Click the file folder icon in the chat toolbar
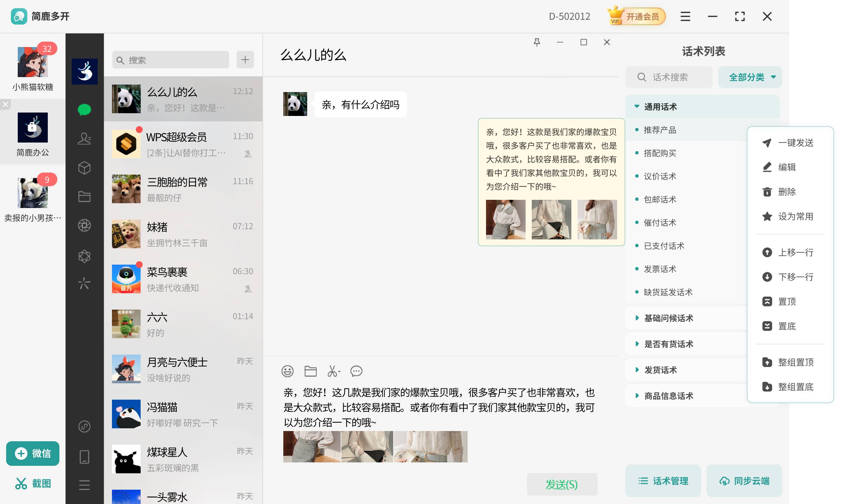 pos(310,371)
